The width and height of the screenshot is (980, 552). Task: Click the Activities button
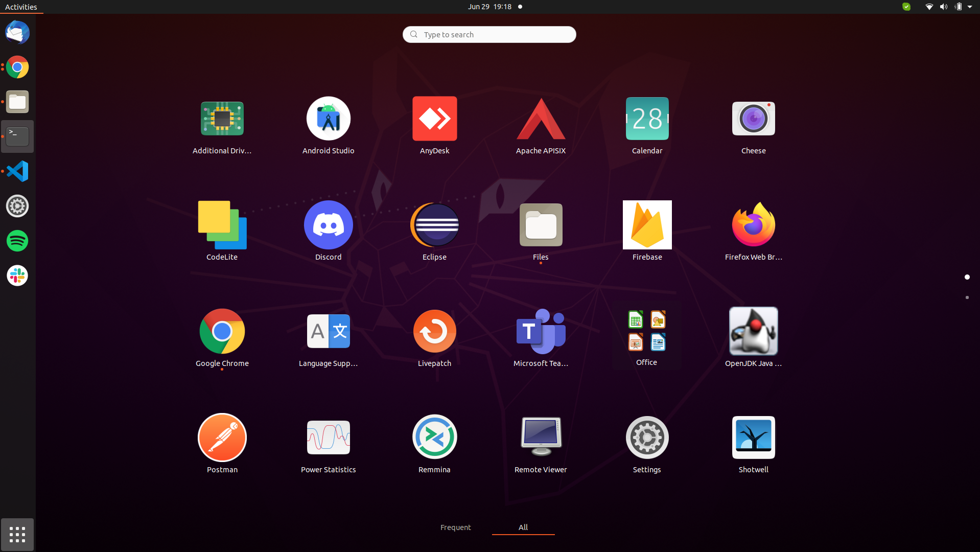pos(21,7)
